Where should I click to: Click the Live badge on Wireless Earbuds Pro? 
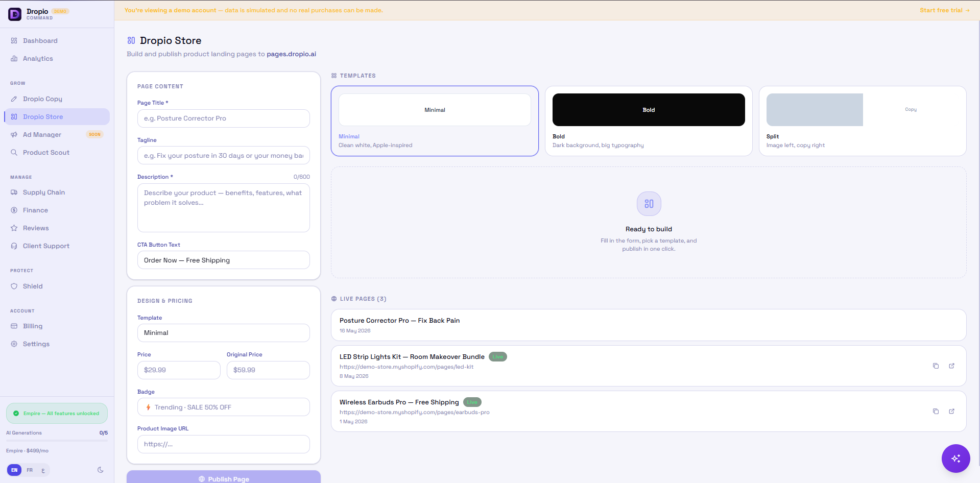472,402
